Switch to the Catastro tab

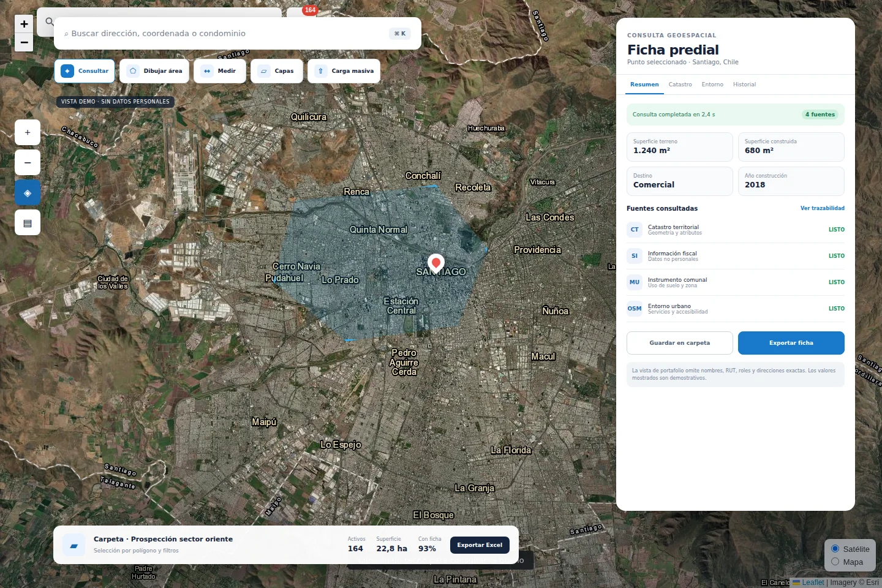pyautogui.click(x=680, y=85)
